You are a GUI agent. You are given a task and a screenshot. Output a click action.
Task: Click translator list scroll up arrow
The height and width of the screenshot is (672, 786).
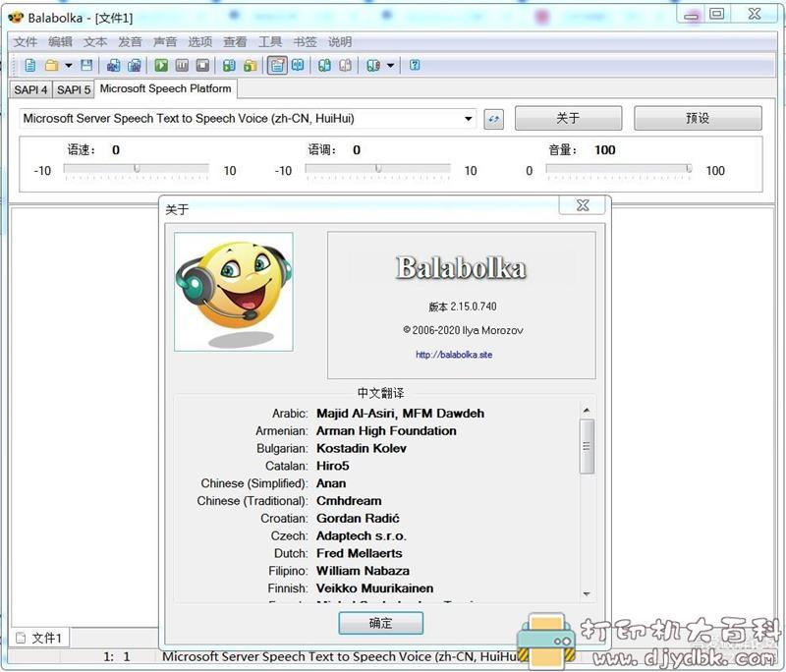pyautogui.click(x=587, y=411)
